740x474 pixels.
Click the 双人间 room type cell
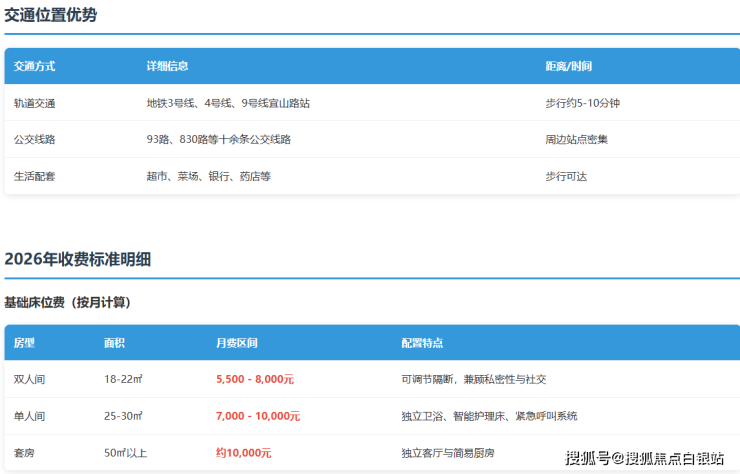point(29,379)
